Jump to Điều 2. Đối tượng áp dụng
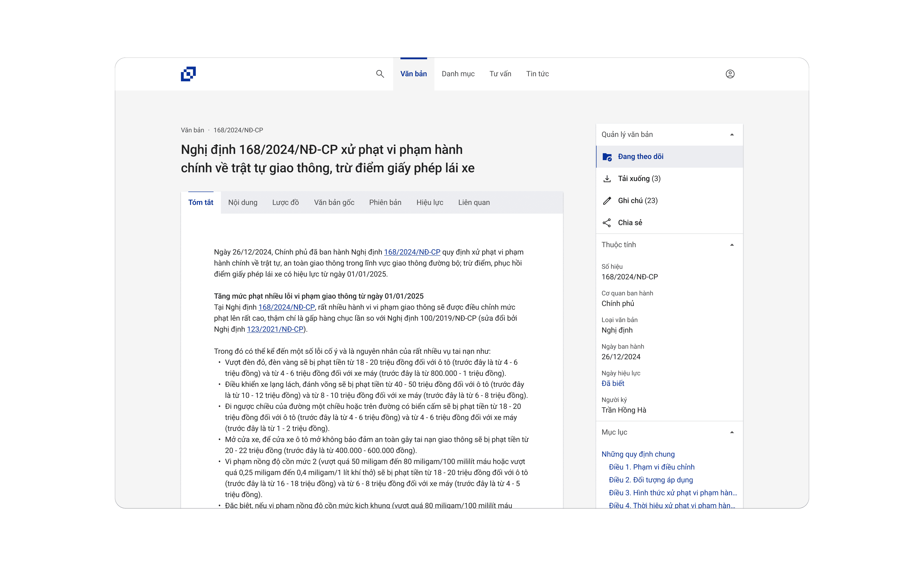The width and height of the screenshot is (924, 566). point(651,480)
